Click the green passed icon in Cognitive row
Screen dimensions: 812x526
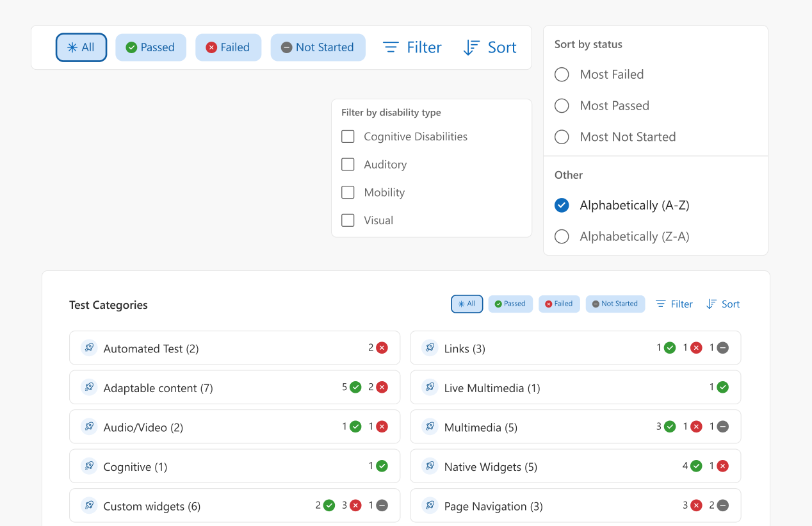click(x=382, y=466)
